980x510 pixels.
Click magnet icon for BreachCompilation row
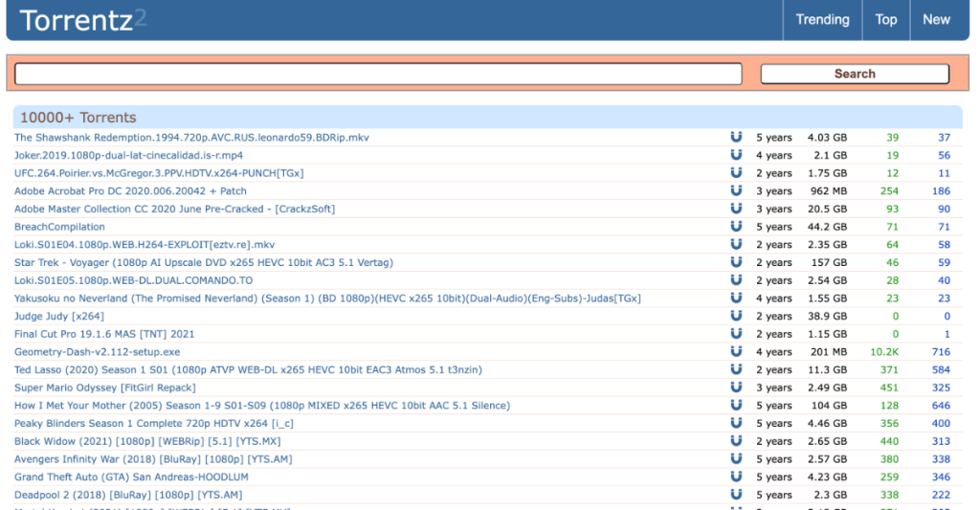(736, 226)
